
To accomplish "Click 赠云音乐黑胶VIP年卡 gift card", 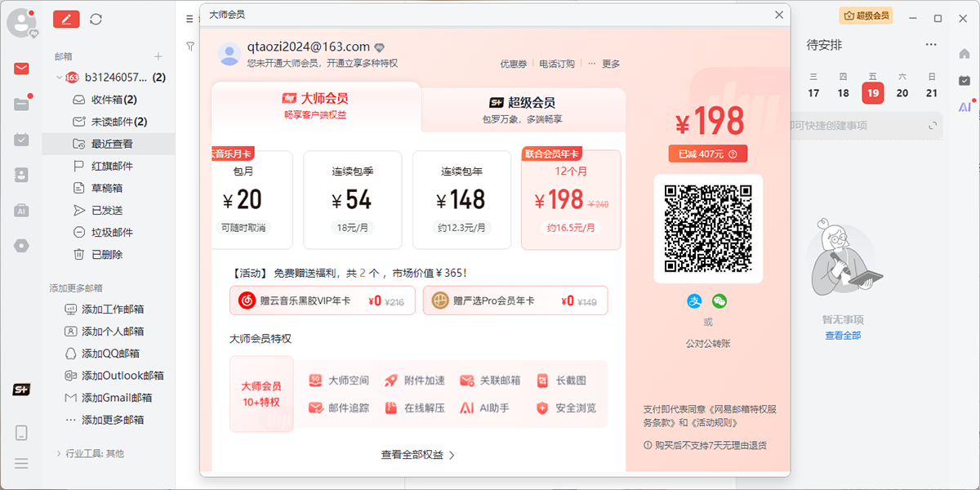I will (323, 301).
